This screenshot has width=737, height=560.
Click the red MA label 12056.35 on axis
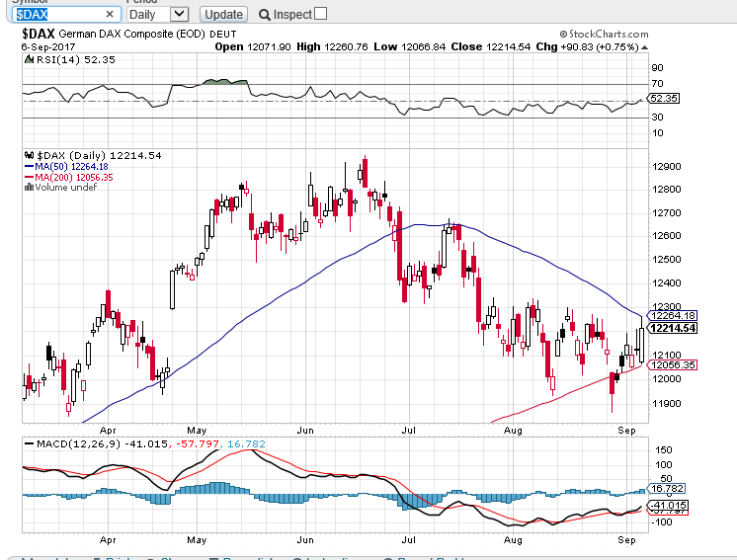(673, 364)
